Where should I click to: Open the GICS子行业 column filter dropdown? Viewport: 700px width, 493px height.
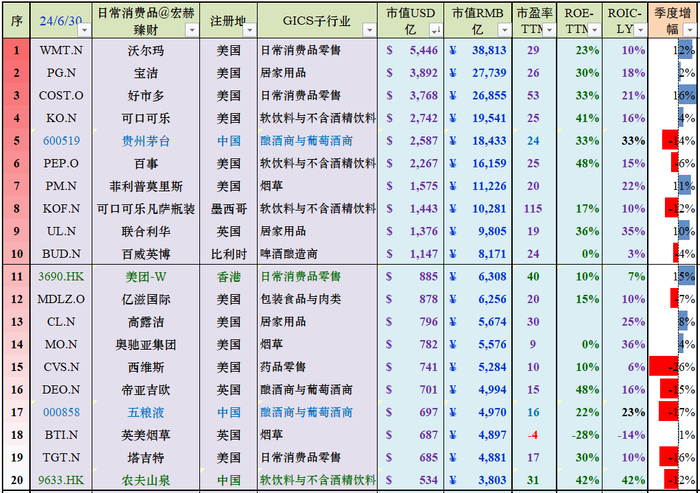(x=369, y=30)
